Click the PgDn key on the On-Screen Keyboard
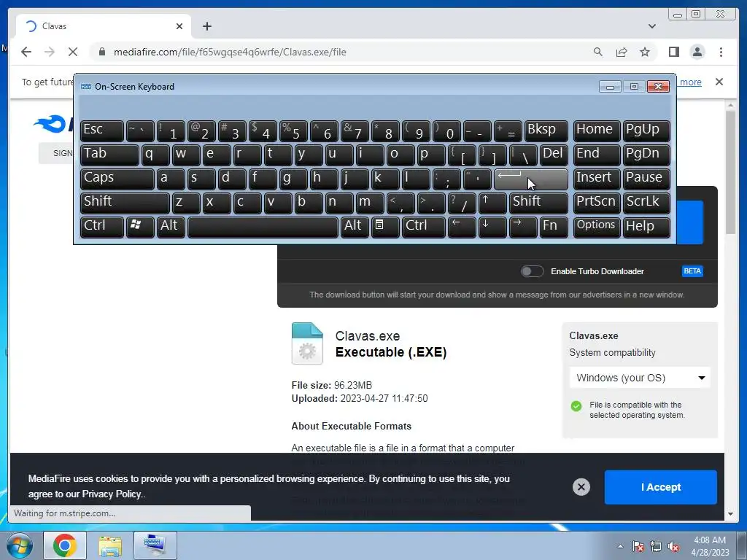Viewport: 747px width, 560px height. [646, 155]
